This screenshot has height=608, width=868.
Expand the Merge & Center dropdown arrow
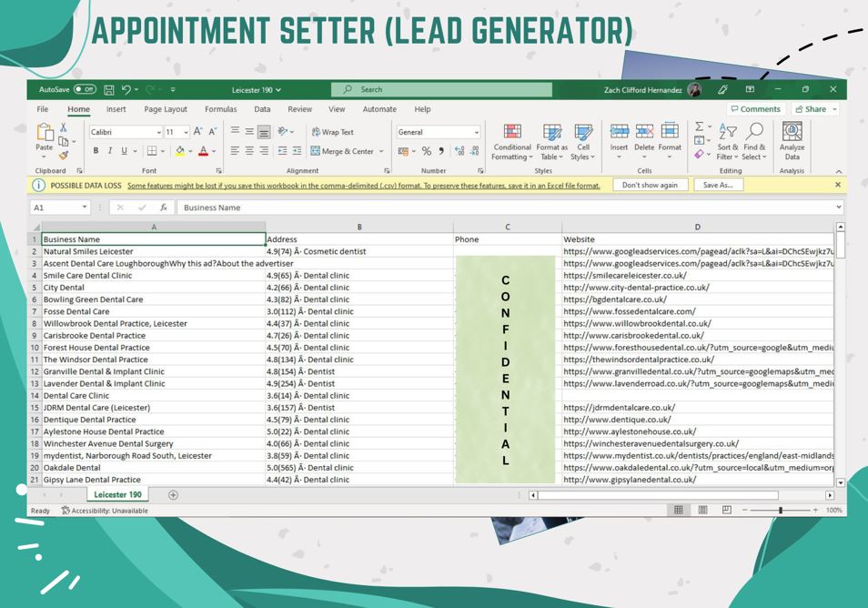381,150
